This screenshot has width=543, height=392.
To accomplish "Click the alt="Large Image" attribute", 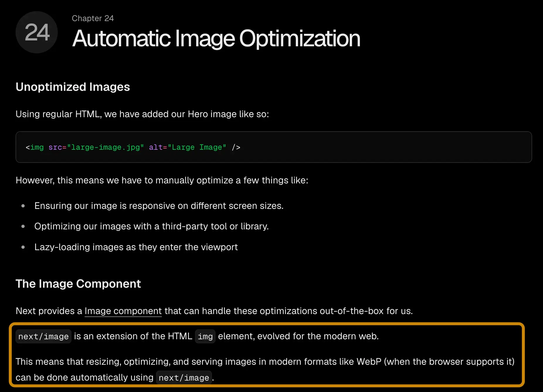I will 188,147.
